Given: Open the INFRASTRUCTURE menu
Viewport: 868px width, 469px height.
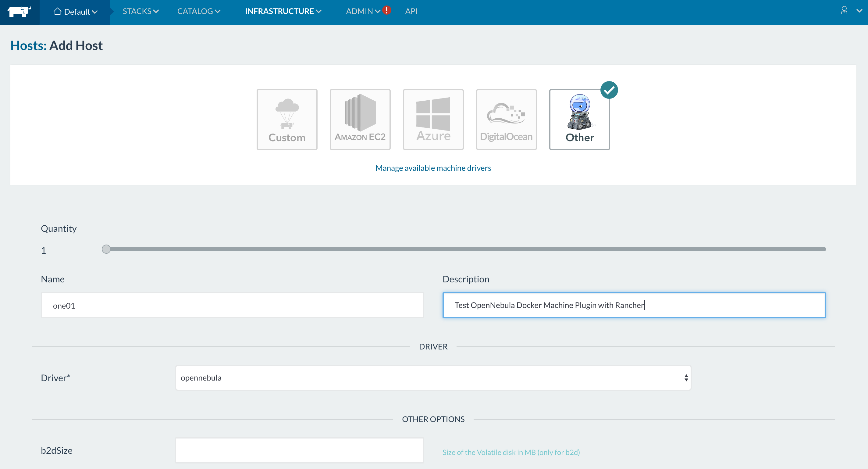Looking at the screenshot, I should coord(283,11).
